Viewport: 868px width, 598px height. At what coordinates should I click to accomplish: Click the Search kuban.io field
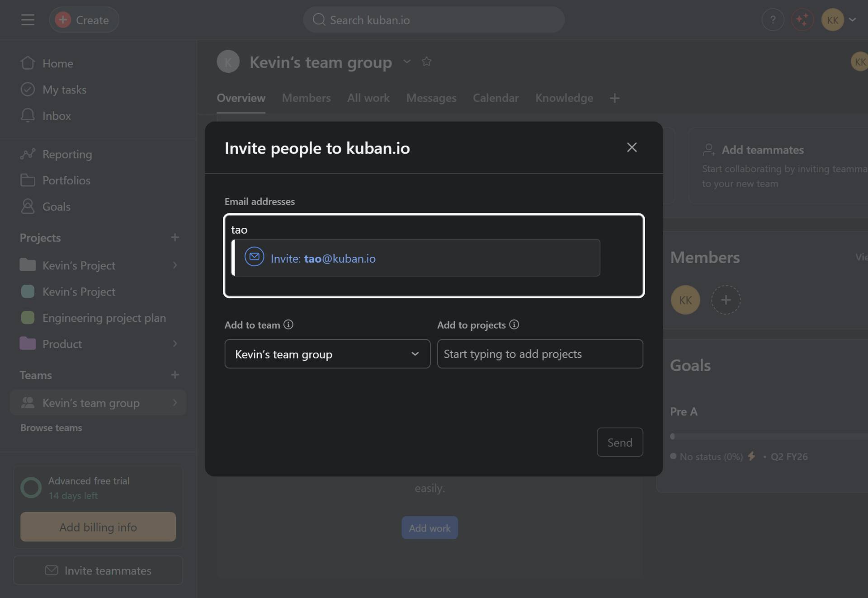[x=434, y=20]
